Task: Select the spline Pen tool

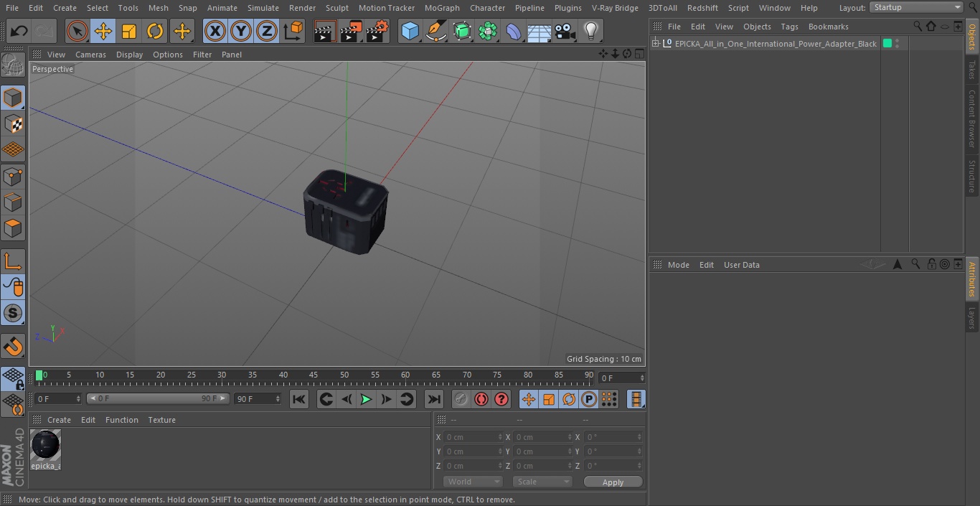Action: tap(435, 31)
